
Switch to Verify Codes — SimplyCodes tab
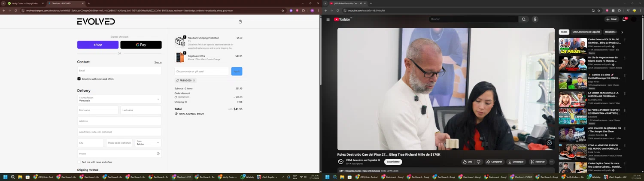[x=26, y=3]
